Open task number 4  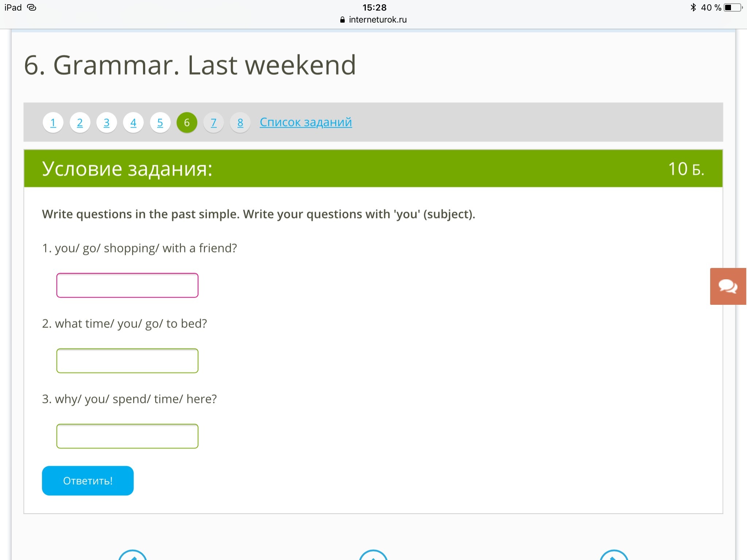coord(133,122)
